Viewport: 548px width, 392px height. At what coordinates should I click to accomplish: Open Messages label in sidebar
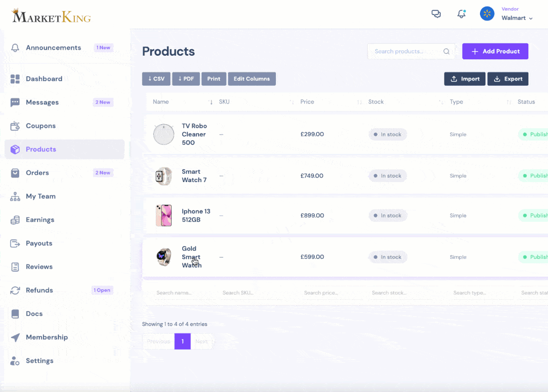42,102
